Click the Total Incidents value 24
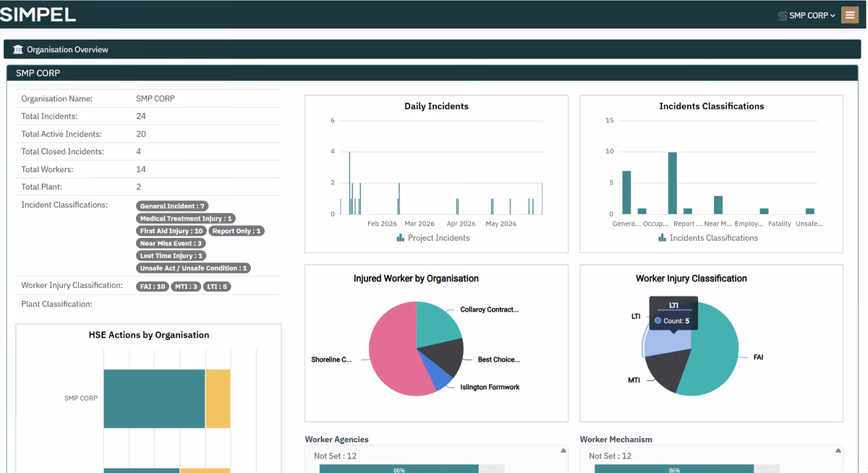This screenshot has width=868, height=473. (x=141, y=116)
